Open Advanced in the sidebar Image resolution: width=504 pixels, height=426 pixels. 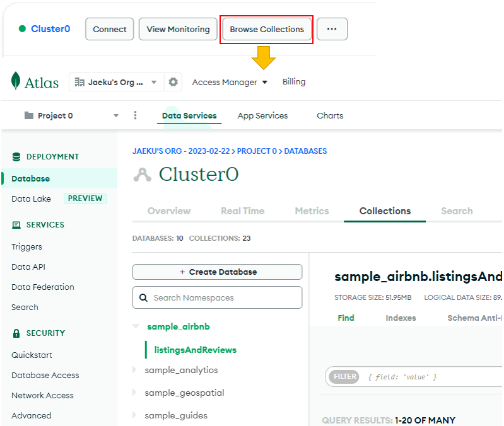tap(32, 415)
